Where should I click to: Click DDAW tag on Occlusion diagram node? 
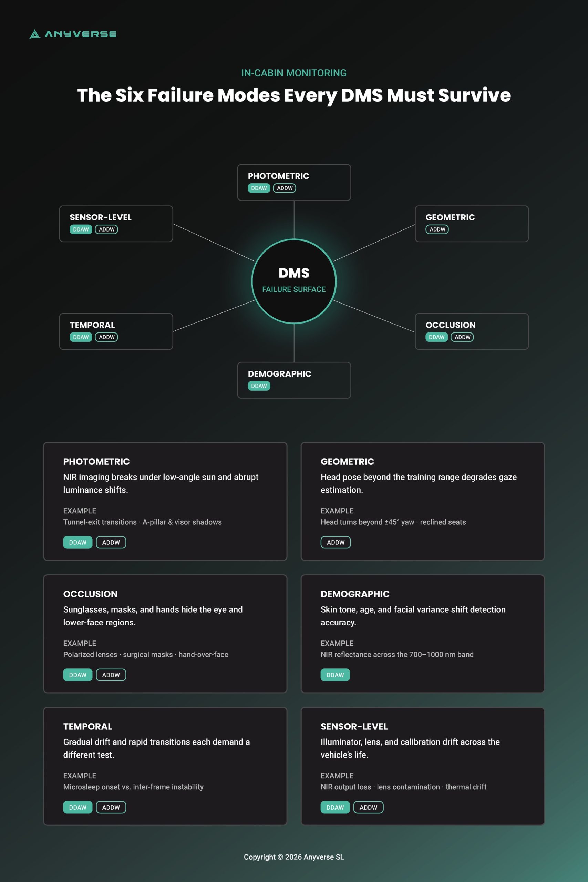pos(436,337)
